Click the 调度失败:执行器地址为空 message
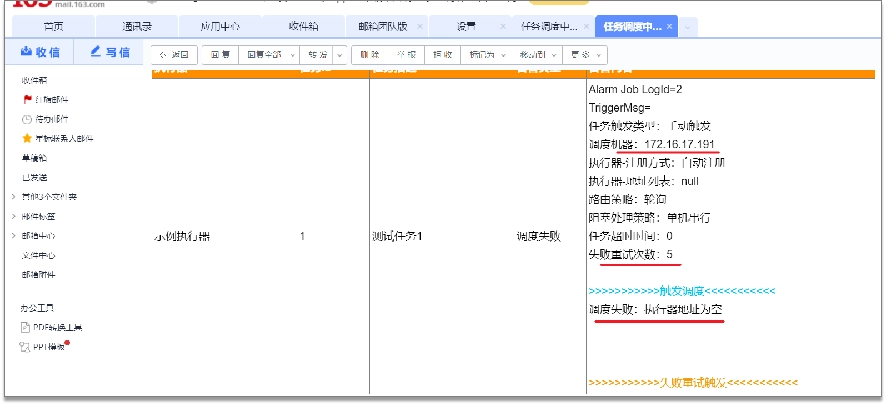This screenshot has width=888, height=407. click(x=656, y=310)
